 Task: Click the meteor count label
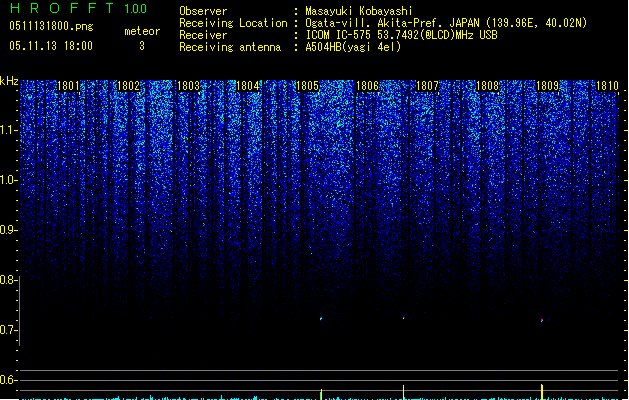point(142,31)
